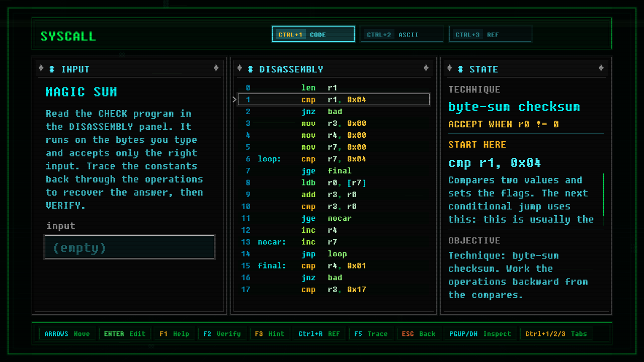Select line 8 'ldb r0, [r7]'

click(x=334, y=183)
